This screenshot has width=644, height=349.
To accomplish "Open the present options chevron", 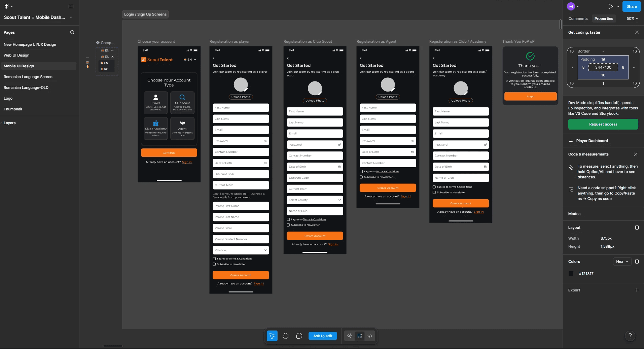I will click(x=618, y=6).
